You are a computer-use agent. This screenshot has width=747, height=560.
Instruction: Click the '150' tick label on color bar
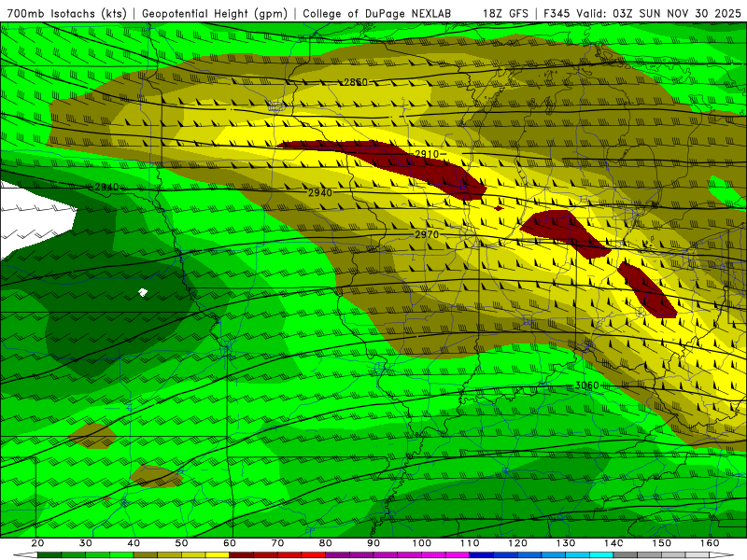click(662, 543)
